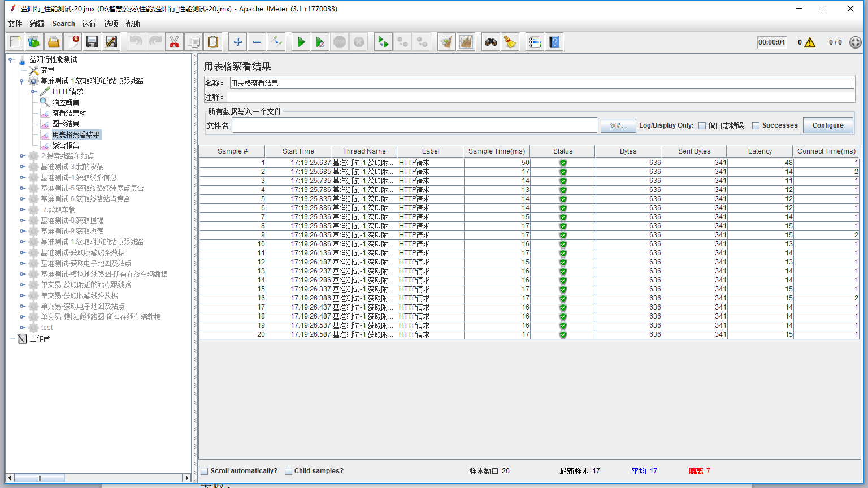The height and width of the screenshot is (488, 868).
Task: Open Search with binoculars icon
Action: coord(491,42)
